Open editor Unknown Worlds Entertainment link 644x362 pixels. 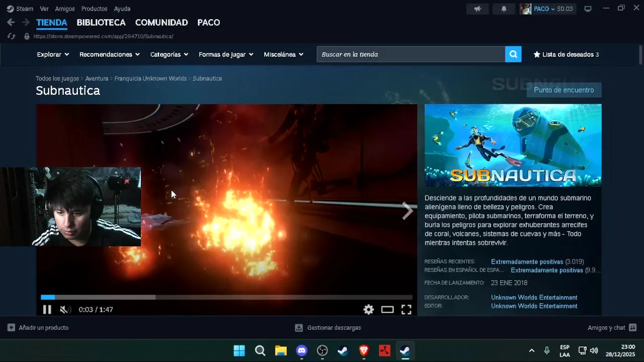point(534,306)
